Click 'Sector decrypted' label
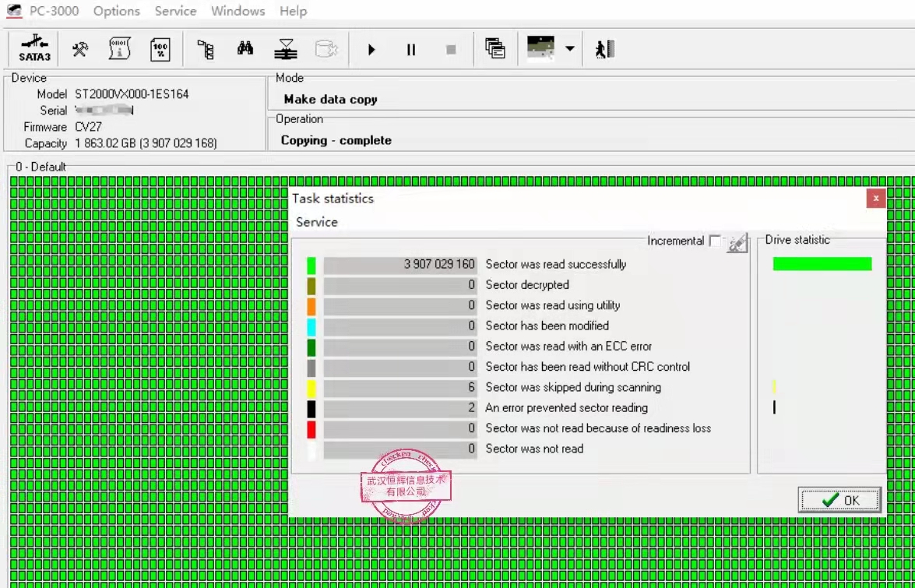This screenshot has width=915, height=588. 527,285
